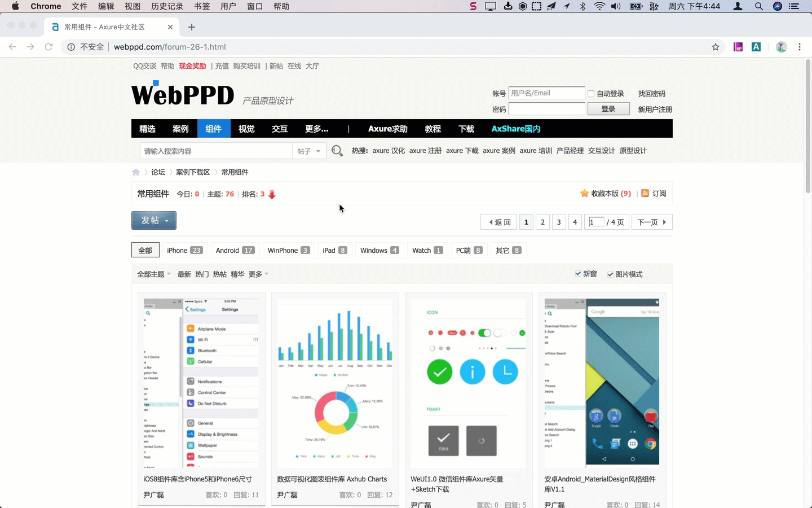Open the Chrome three-dot menu
This screenshot has width=812, height=508.
tap(800, 47)
